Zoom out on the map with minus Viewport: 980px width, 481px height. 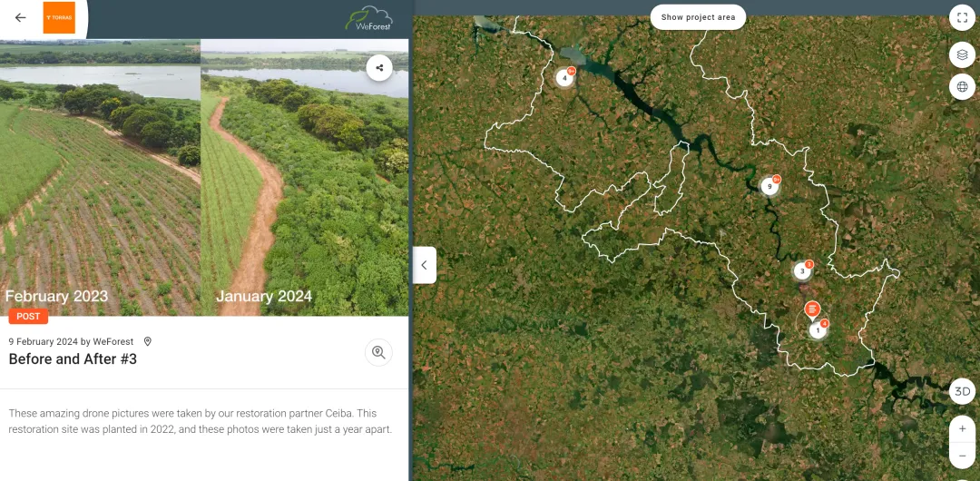click(962, 456)
